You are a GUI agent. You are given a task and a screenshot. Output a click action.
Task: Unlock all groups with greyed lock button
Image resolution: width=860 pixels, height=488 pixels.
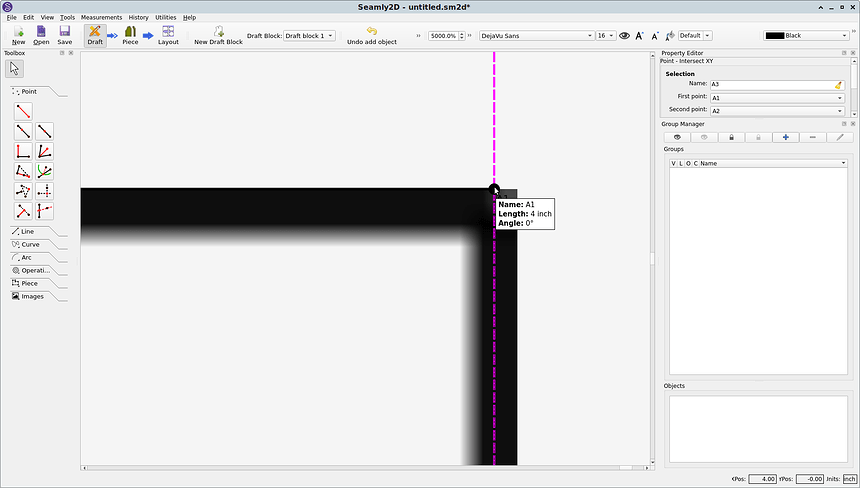point(758,137)
